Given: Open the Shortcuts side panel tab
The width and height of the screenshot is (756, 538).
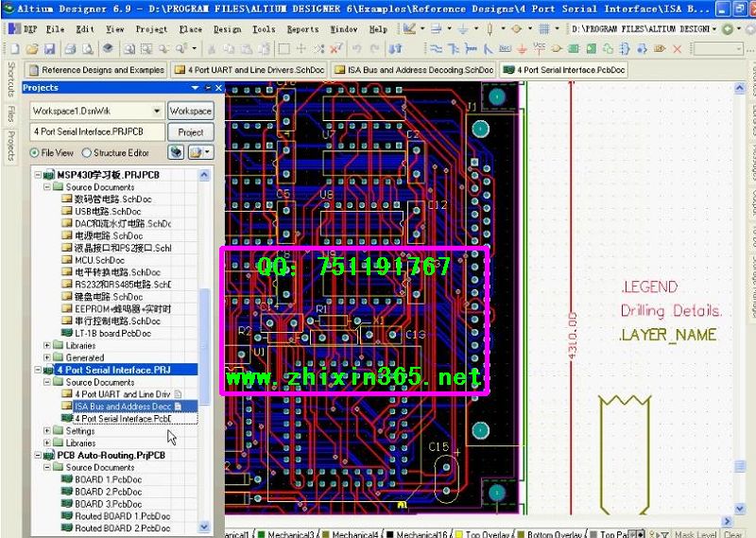Looking at the screenshot, I should pos(11,79).
